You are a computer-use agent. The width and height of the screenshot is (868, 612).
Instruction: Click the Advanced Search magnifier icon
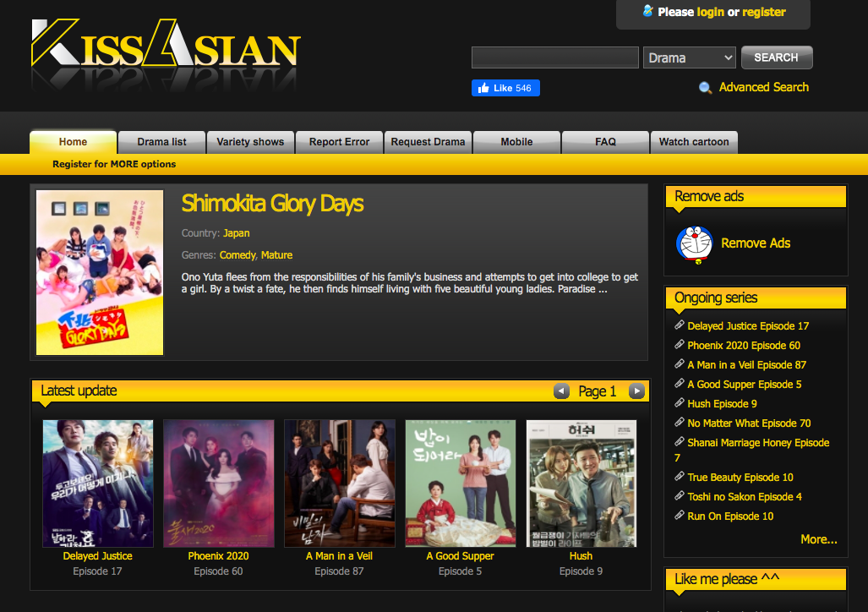705,88
